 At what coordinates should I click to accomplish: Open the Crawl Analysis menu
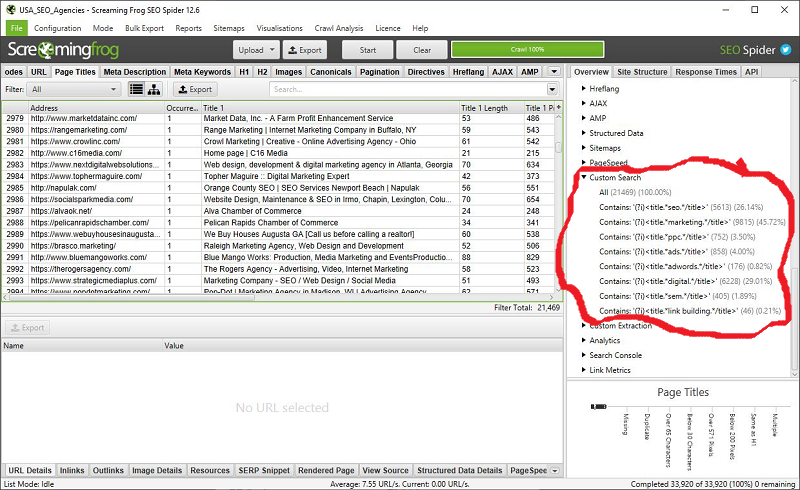tap(339, 28)
